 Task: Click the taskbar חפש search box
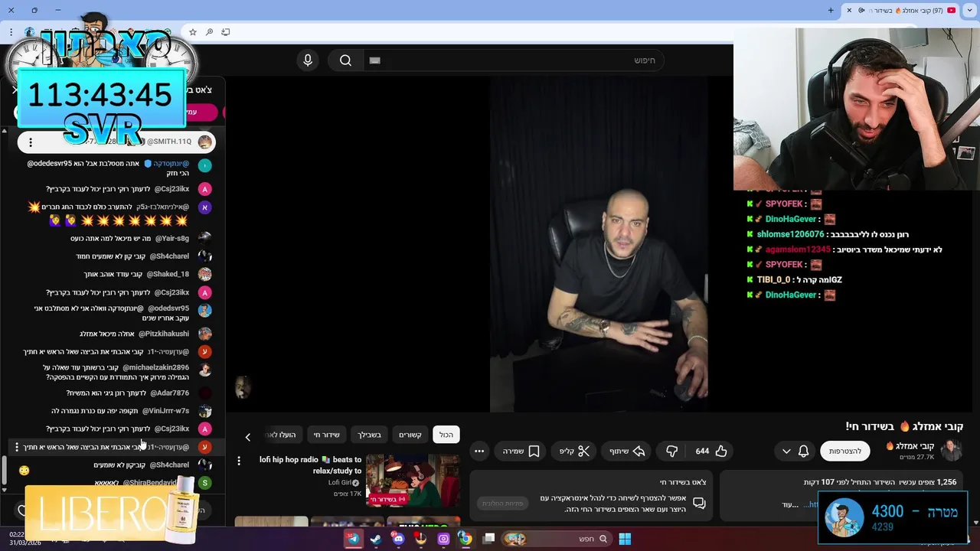(x=557, y=539)
